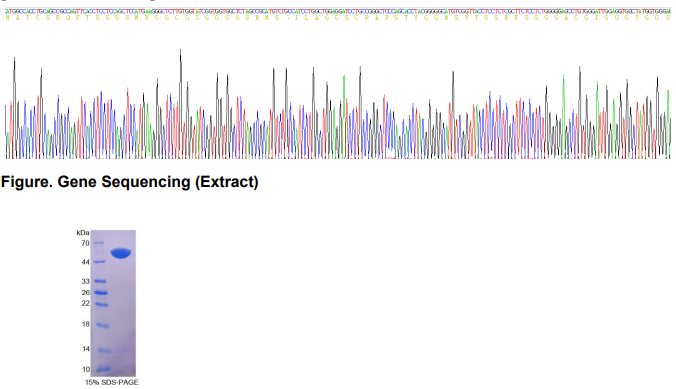The image size is (676, 389).
Task: Click the large protein band in the sample lane
Action: 121,253
